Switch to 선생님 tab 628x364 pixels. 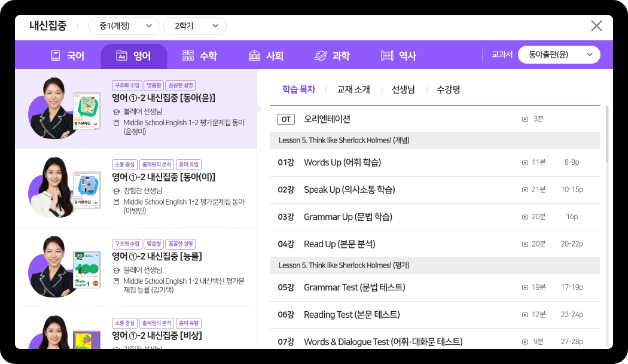403,89
